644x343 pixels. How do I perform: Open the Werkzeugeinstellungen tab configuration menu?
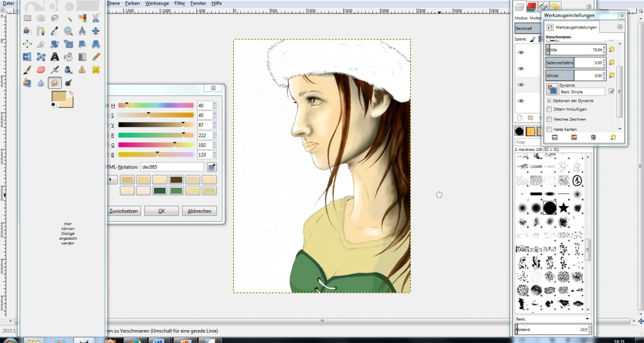(x=620, y=26)
